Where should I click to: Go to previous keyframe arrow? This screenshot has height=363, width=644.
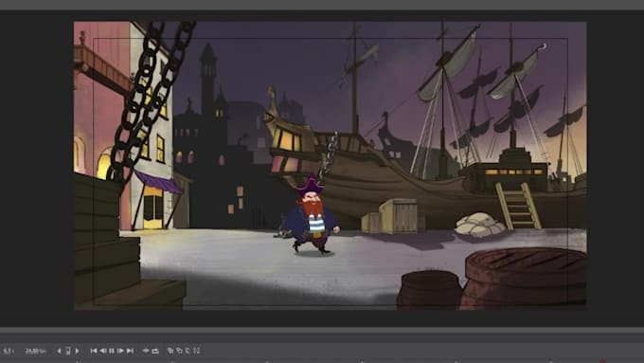59,351
